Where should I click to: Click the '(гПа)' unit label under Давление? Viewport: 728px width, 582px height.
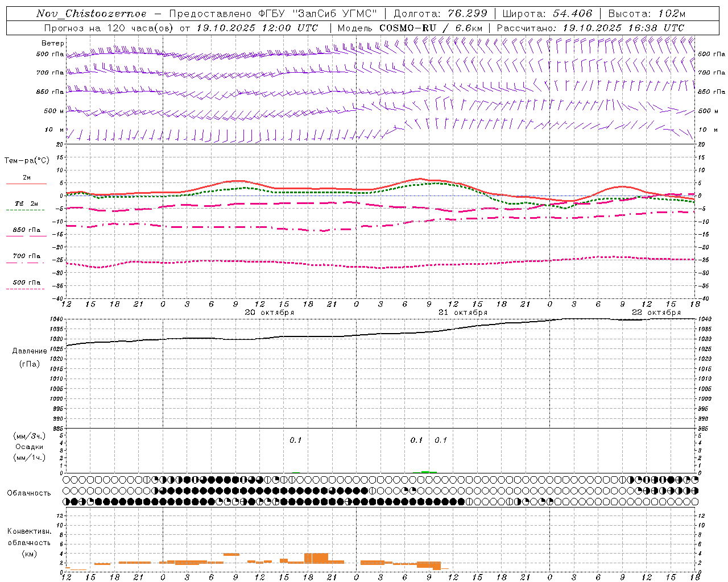point(30,364)
